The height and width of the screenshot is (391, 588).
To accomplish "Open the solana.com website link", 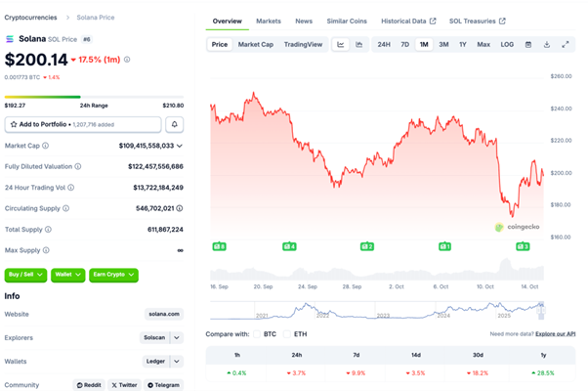I will [162, 314].
